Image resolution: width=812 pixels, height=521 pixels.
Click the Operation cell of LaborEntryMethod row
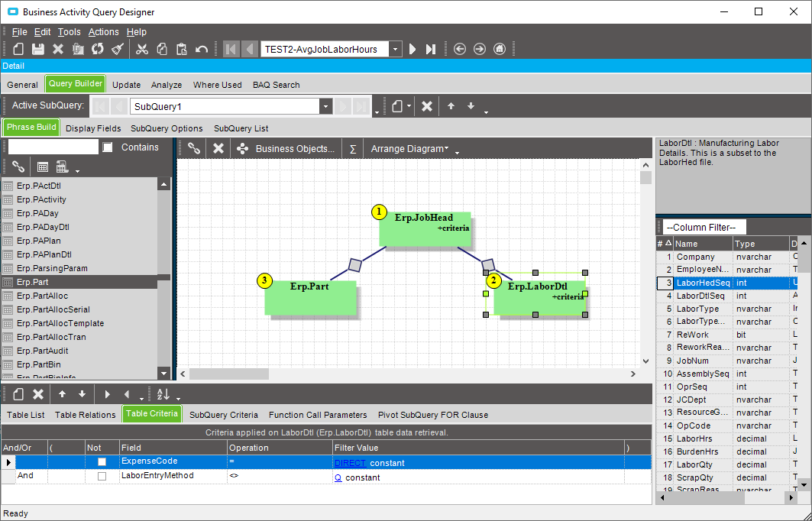tap(280, 477)
